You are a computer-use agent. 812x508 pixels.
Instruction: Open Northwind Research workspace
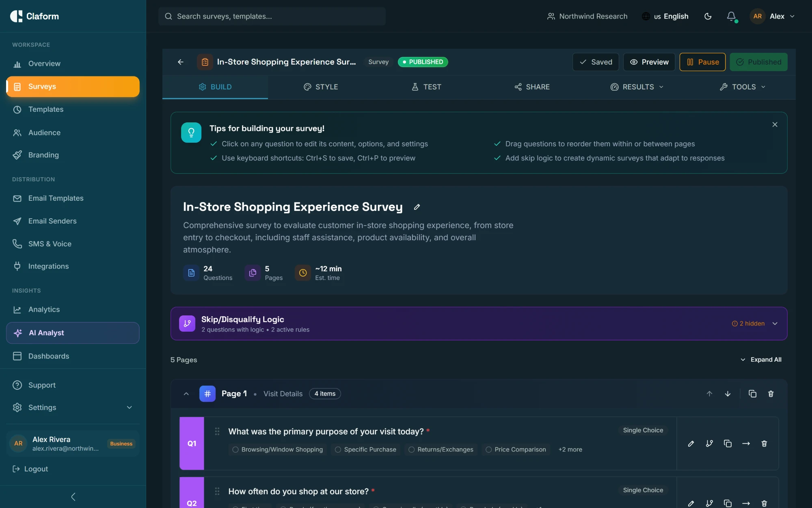[x=587, y=16]
